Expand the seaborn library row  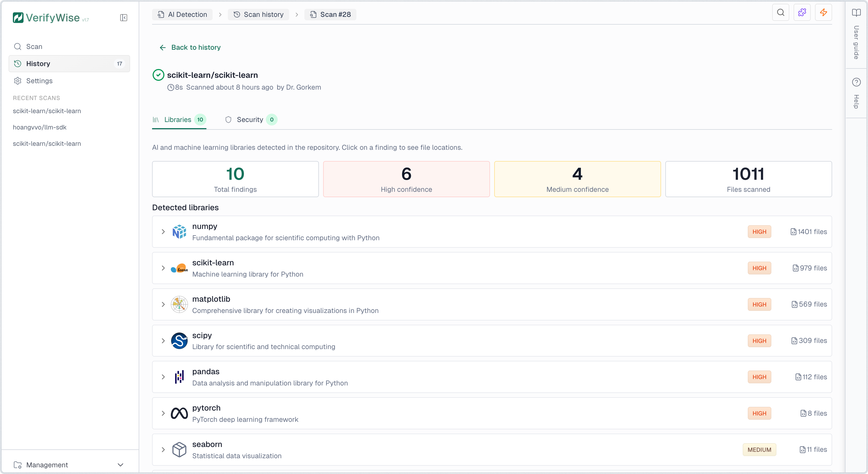(x=163, y=449)
